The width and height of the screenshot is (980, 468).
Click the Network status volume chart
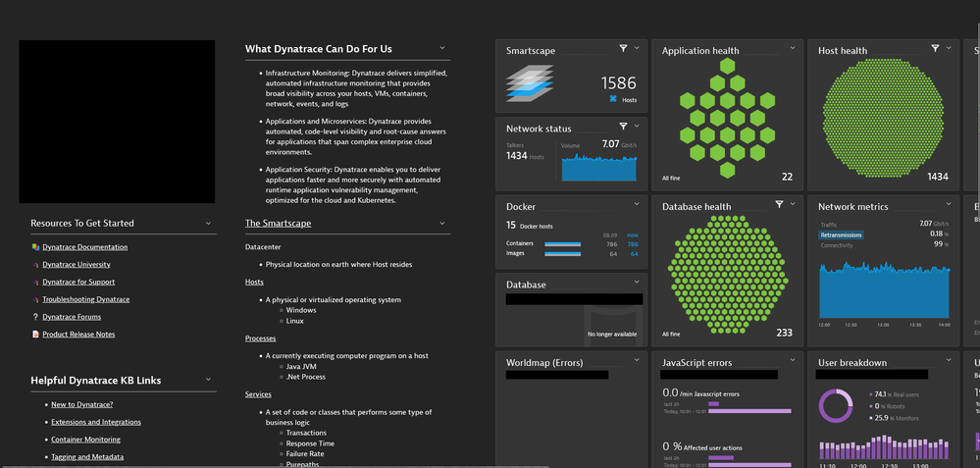(598, 166)
